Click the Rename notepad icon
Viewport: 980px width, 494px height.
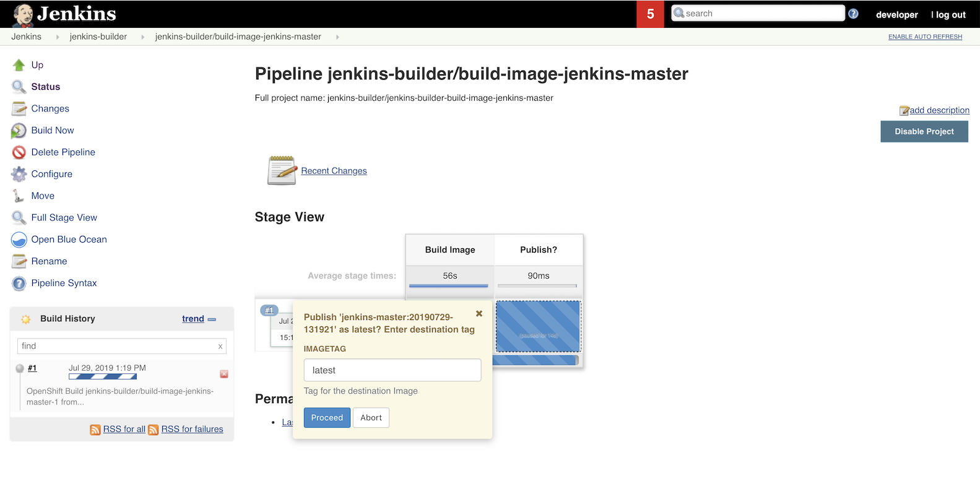(19, 261)
